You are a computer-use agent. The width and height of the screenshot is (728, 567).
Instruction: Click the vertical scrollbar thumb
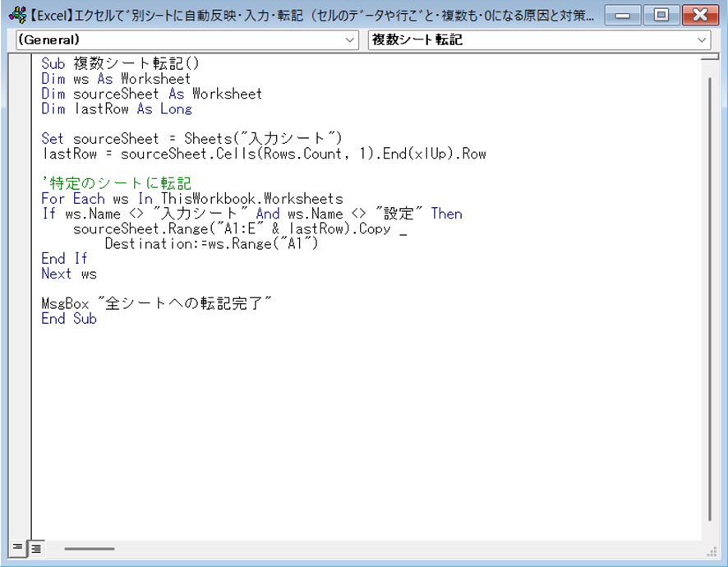pos(709,296)
